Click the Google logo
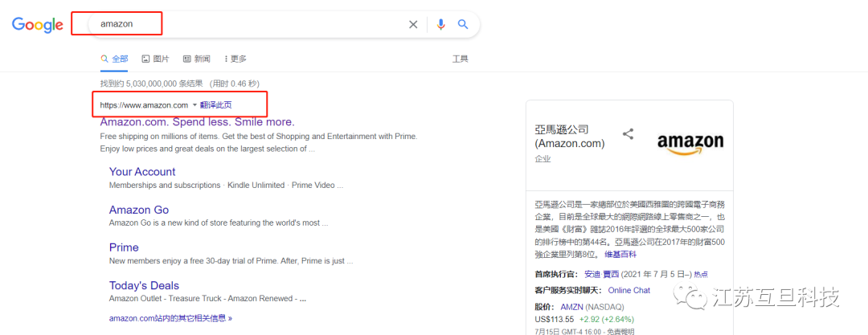The image size is (868, 335). click(38, 25)
